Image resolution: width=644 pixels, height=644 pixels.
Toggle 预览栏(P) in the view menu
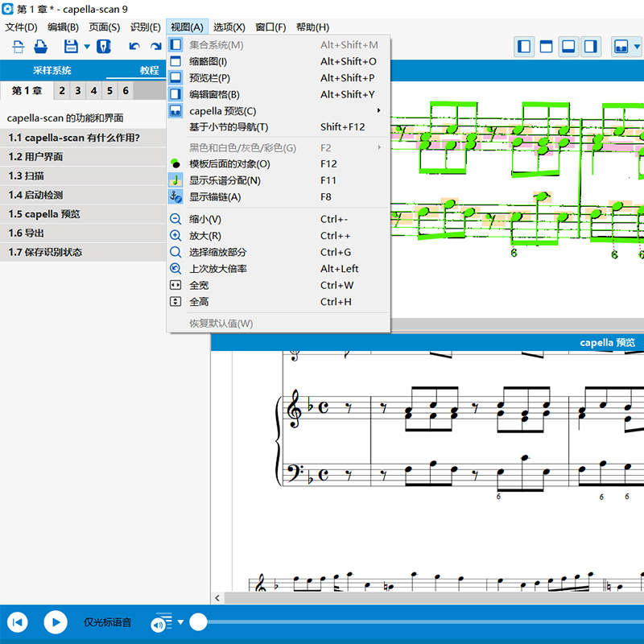tap(278, 78)
